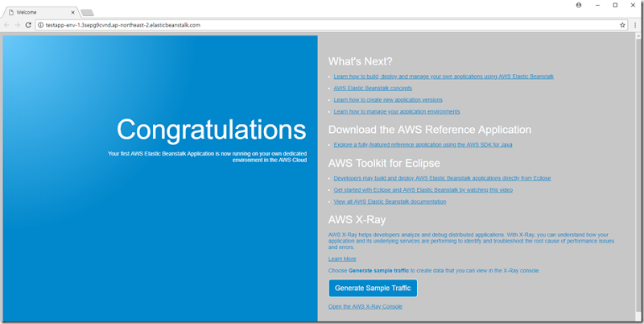Click the Learn More link under AWS X-Ray
This screenshot has height=324, width=644.
(x=342, y=259)
